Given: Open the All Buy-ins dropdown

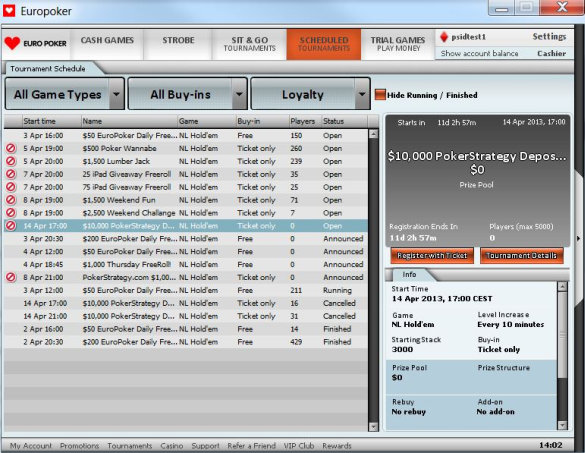Looking at the screenshot, I should tap(188, 94).
